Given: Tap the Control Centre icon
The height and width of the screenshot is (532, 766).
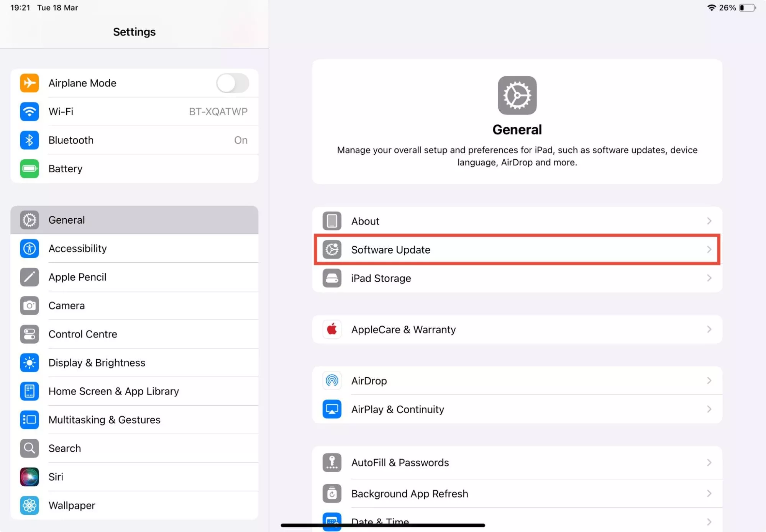Looking at the screenshot, I should [30, 334].
